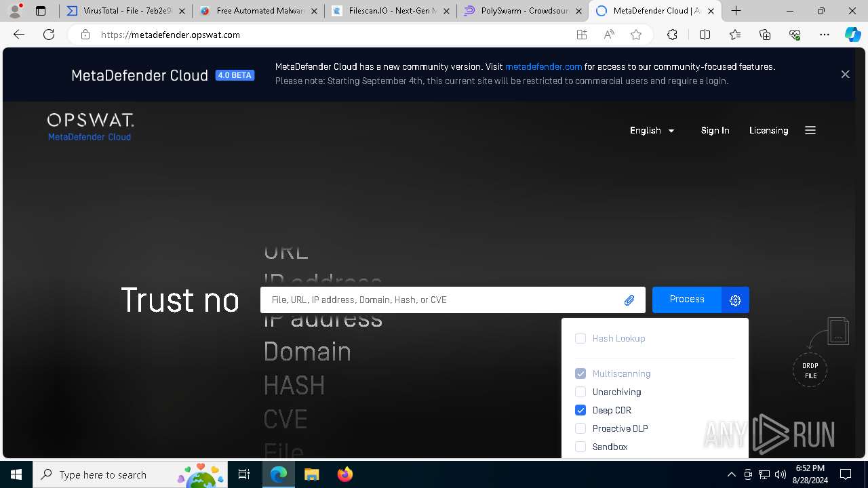Image resolution: width=868 pixels, height=488 pixels.
Task: Open Task View on the taskbar
Action: click(x=244, y=474)
